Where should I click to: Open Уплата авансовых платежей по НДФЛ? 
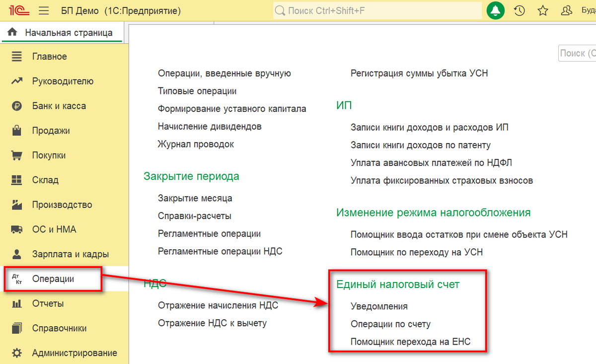[431, 163]
